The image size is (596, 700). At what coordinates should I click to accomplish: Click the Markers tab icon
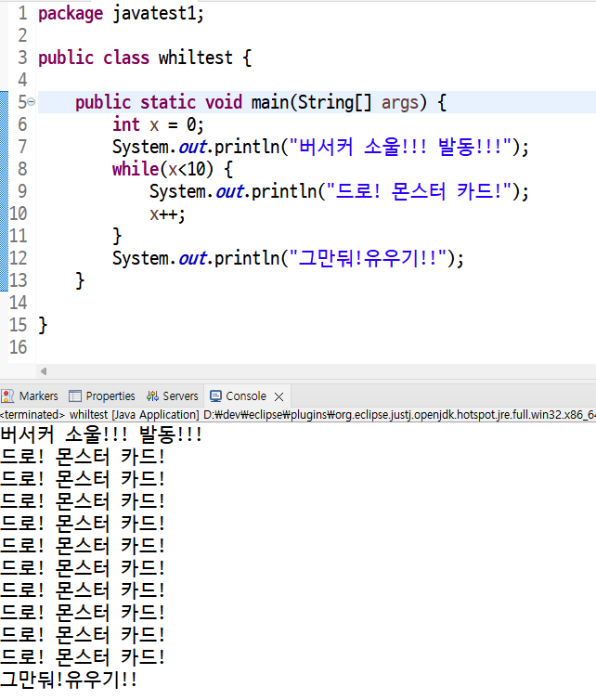click(7, 396)
